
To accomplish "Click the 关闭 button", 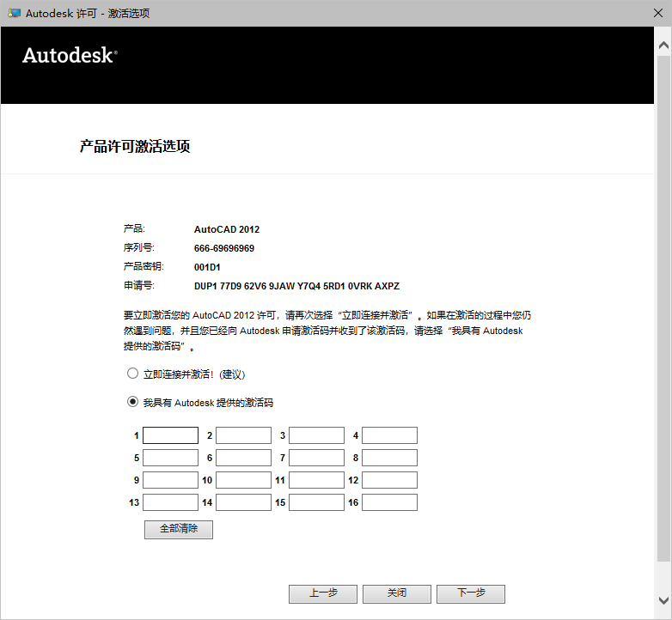I will click(x=397, y=594).
